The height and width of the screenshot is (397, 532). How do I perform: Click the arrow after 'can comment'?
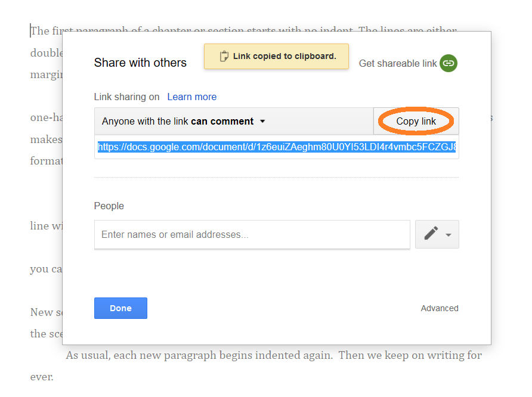tap(262, 121)
